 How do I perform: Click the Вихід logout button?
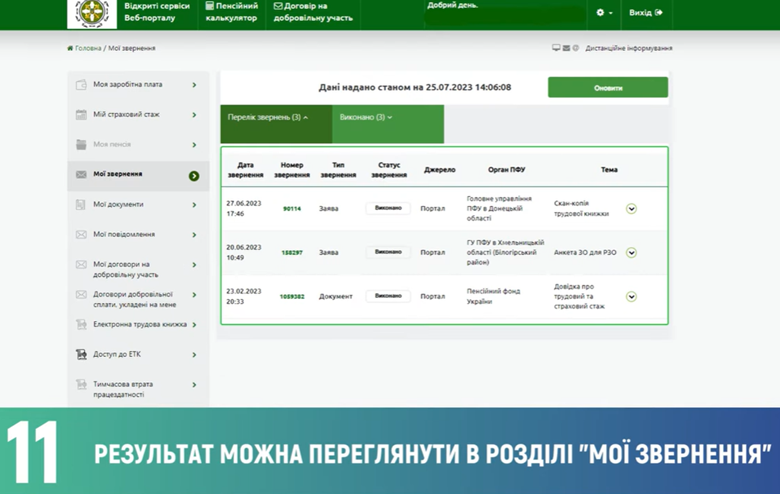pos(645,12)
